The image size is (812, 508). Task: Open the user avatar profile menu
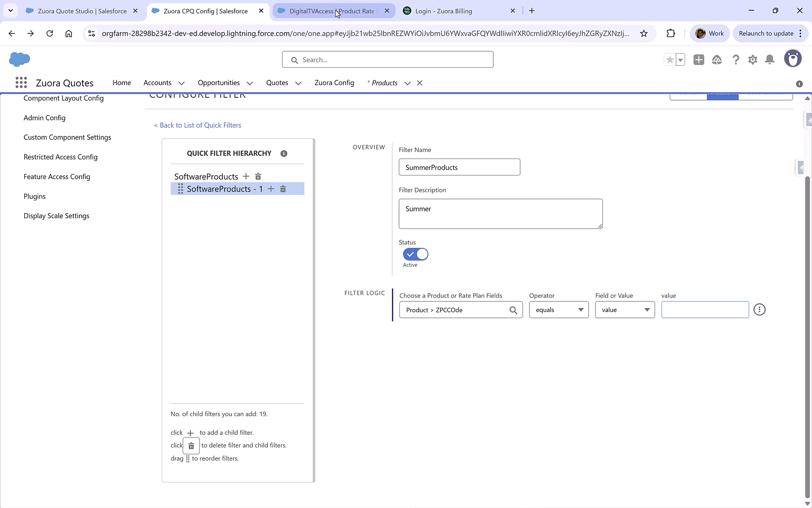pos(793,58)
